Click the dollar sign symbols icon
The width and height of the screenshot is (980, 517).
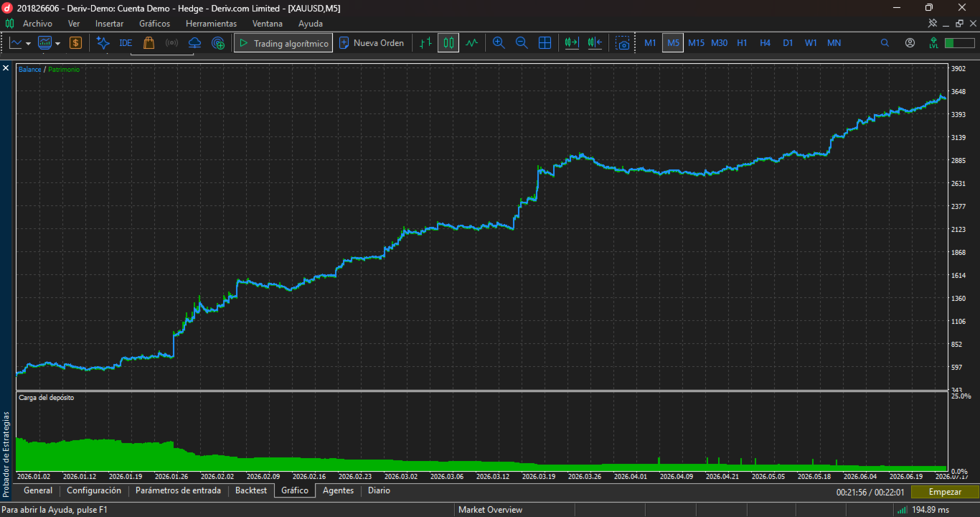(x=75, y=43)
